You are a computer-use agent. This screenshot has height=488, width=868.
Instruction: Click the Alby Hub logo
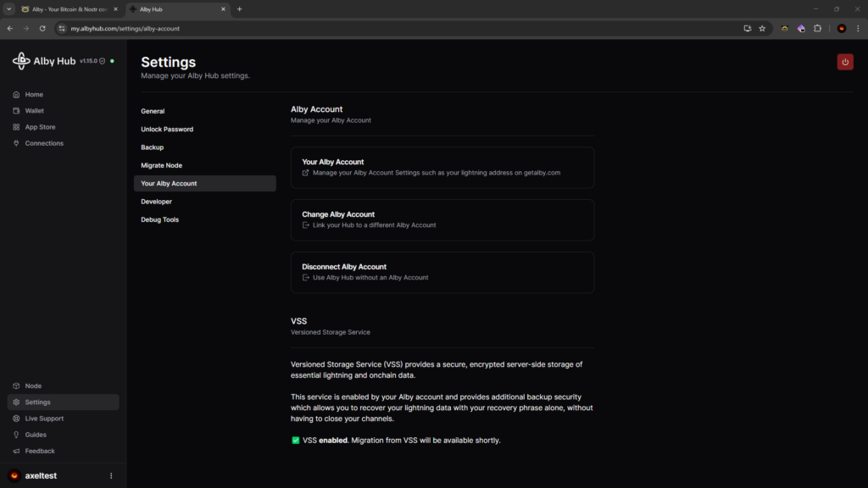coord(44,61)
